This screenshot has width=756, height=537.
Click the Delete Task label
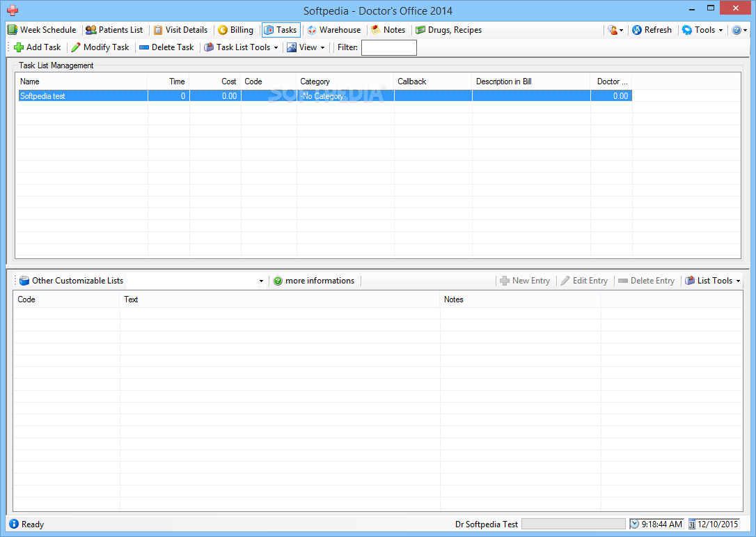pyautogui.click(x=173, y=47)
